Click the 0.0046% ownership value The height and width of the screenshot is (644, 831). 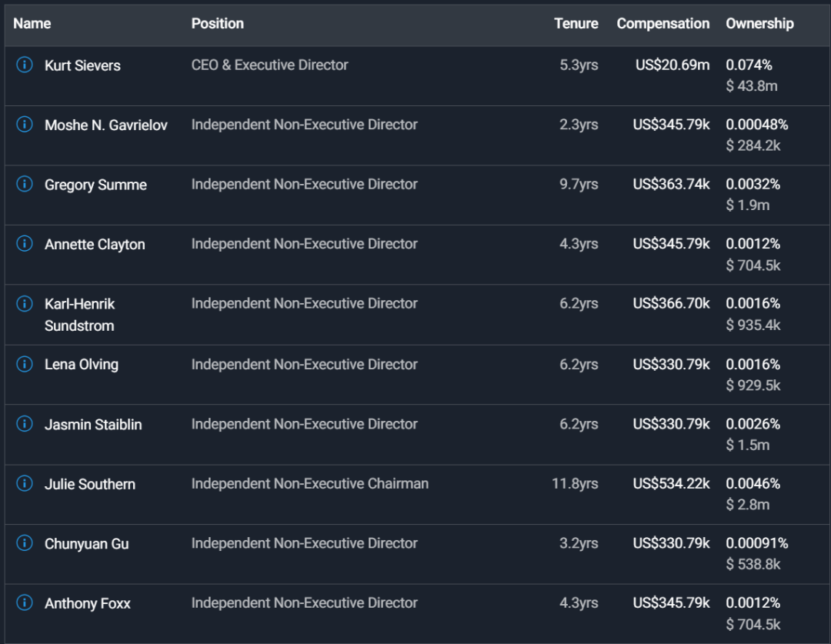753,483
